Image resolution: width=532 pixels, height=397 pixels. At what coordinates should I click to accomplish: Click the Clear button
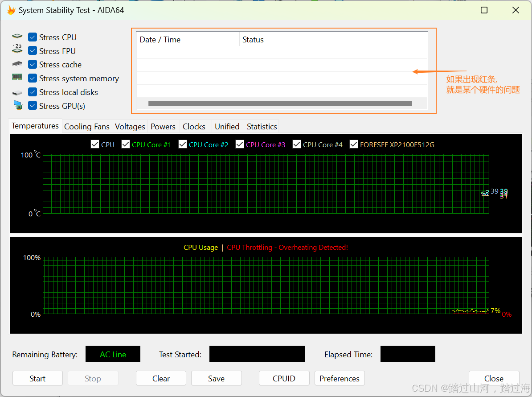point(161,378)
